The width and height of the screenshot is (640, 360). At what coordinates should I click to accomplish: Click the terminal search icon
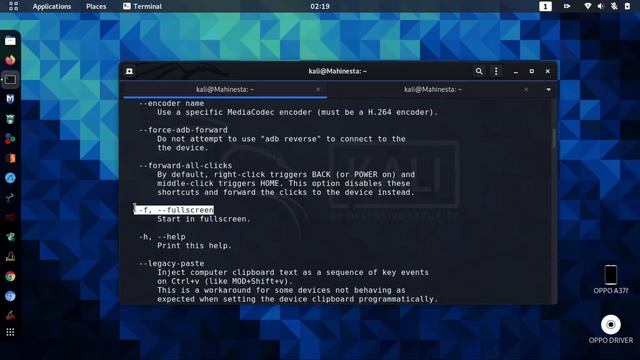point(479,71)
